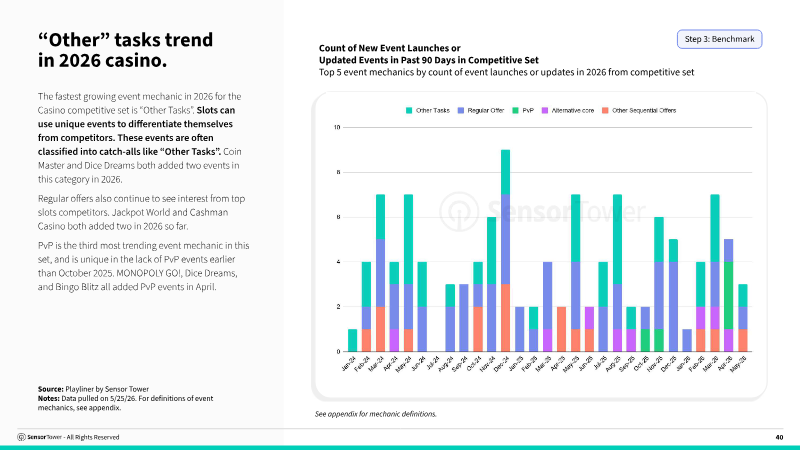Click the PvP green legend swatch
The image size is (800, 450).
pos(515,110)
